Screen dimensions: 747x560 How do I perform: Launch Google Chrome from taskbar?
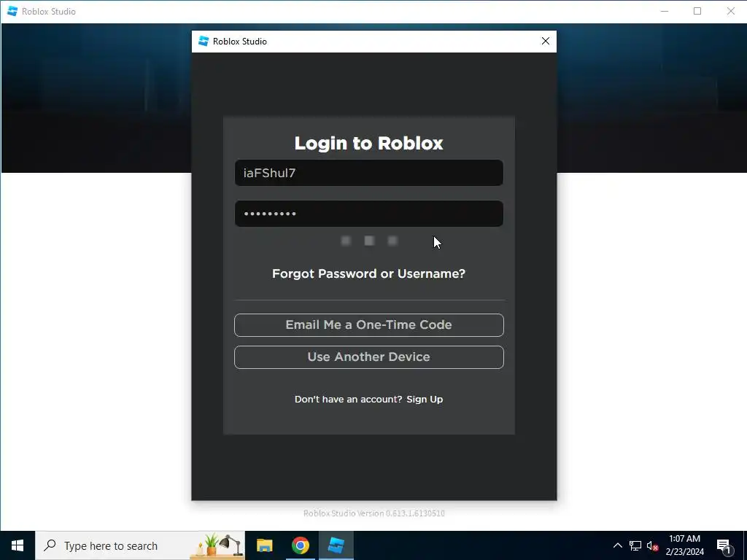click(300, 545)
